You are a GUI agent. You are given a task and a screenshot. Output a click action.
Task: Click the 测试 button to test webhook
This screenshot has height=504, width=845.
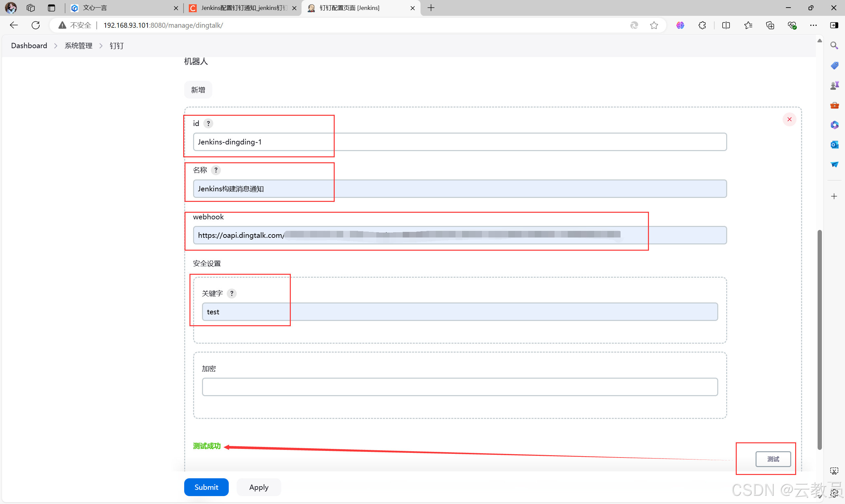pyautogui.click(x=774, y=458)
